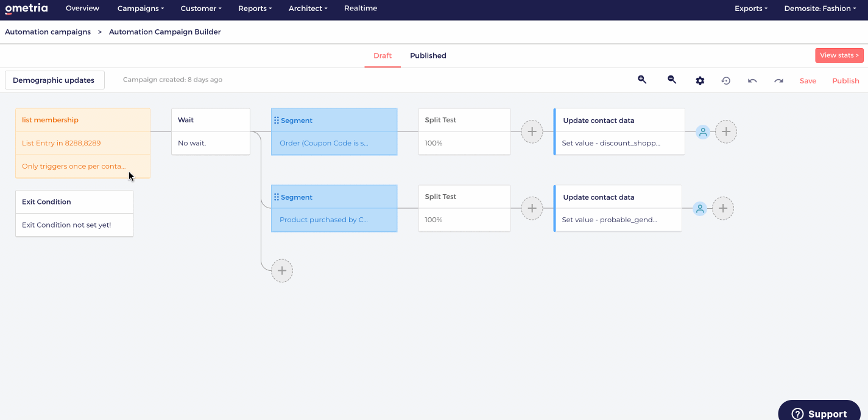Publish the campaign
The image size is (868, 420).
845,81
